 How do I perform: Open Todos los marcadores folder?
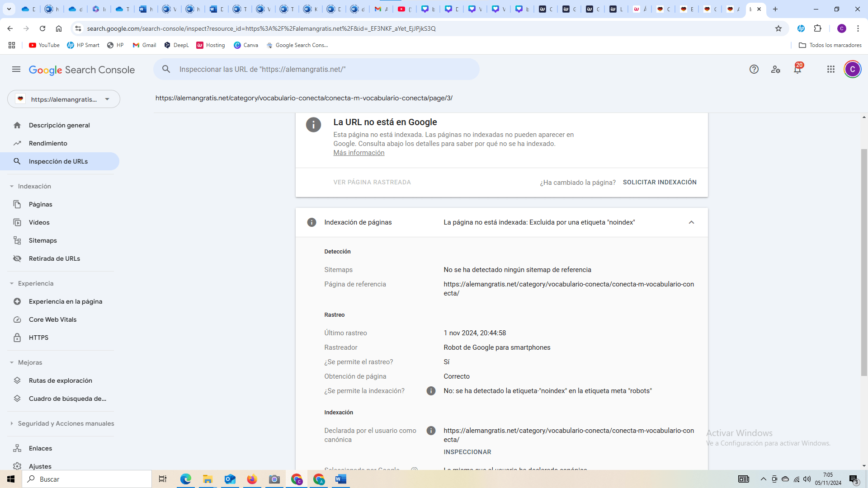point(830,45)
